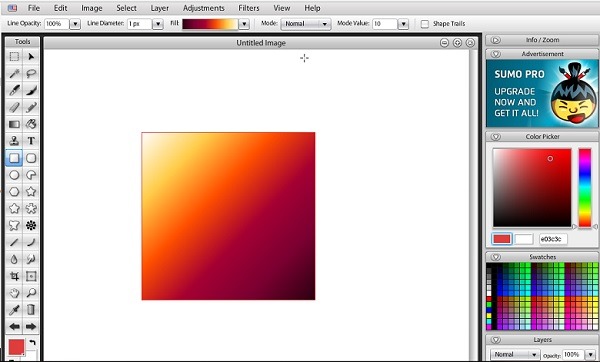Select the Ellipse shape tool

[x=14, y=175]
